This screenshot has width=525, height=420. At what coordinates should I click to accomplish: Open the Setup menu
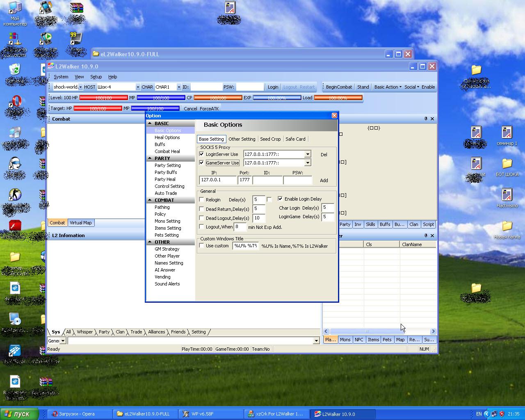click(96, 77)
